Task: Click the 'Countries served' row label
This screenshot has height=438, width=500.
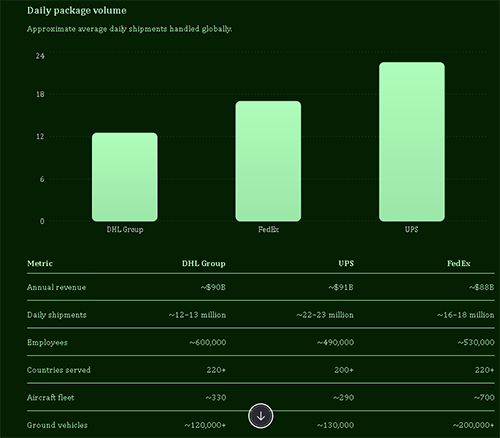Action: tap(59, 370)
